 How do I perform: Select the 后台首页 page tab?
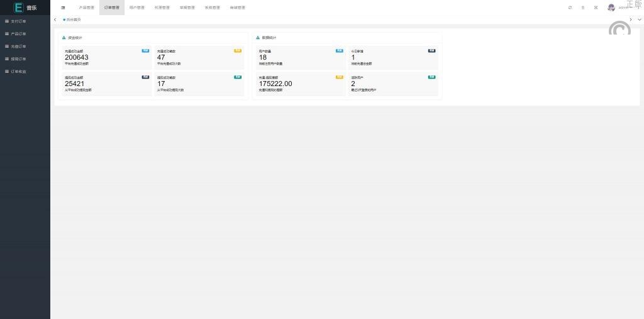72,19
